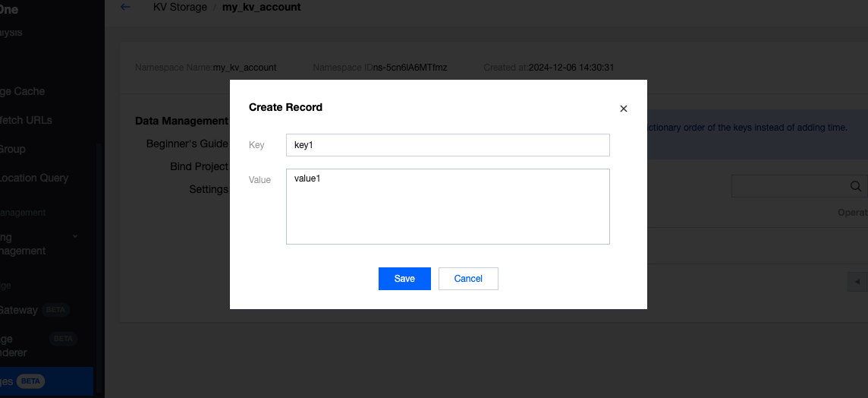Open the Beginner's Guide tab
The height and width of the screenshot is (398, 868).
pyautogui.click(x=187, y=144)
